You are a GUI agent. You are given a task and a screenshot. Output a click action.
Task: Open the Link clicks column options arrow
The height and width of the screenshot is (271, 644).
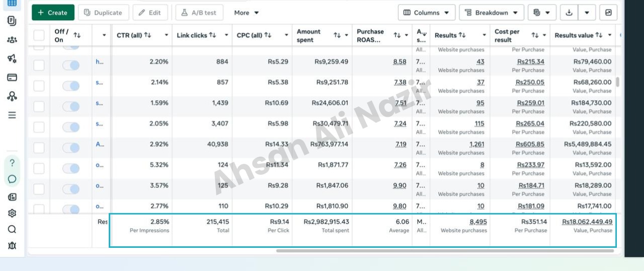(x=226, y=35)
